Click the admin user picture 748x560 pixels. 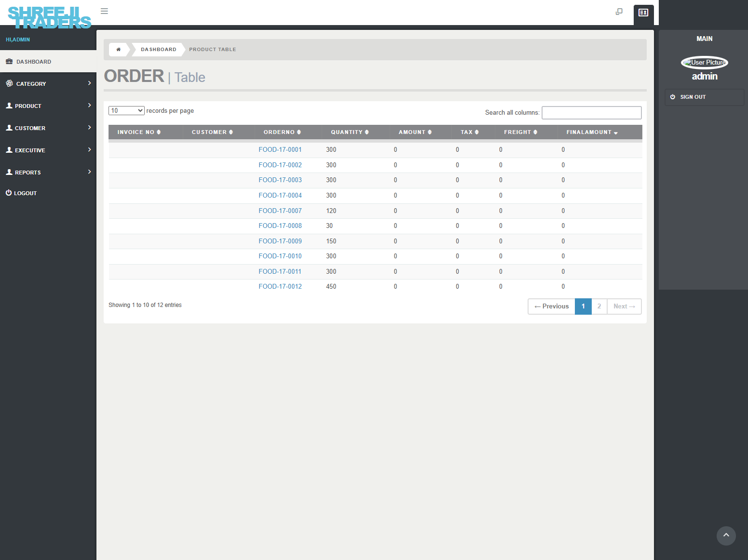coord(704,63)
